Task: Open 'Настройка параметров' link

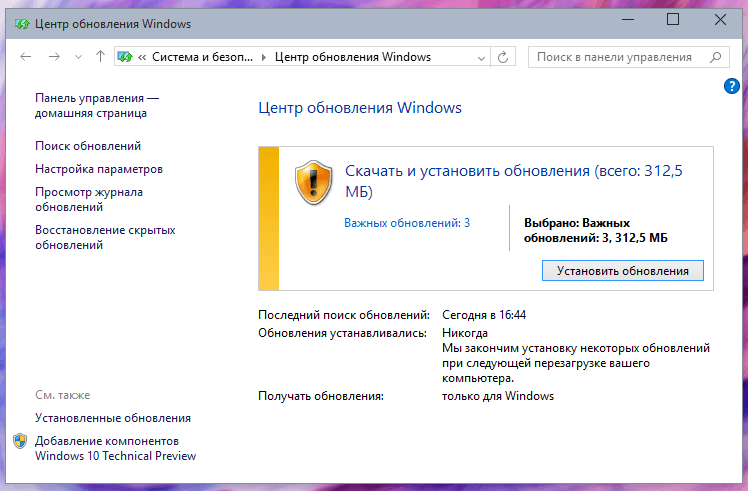Action: coord(99,169)
